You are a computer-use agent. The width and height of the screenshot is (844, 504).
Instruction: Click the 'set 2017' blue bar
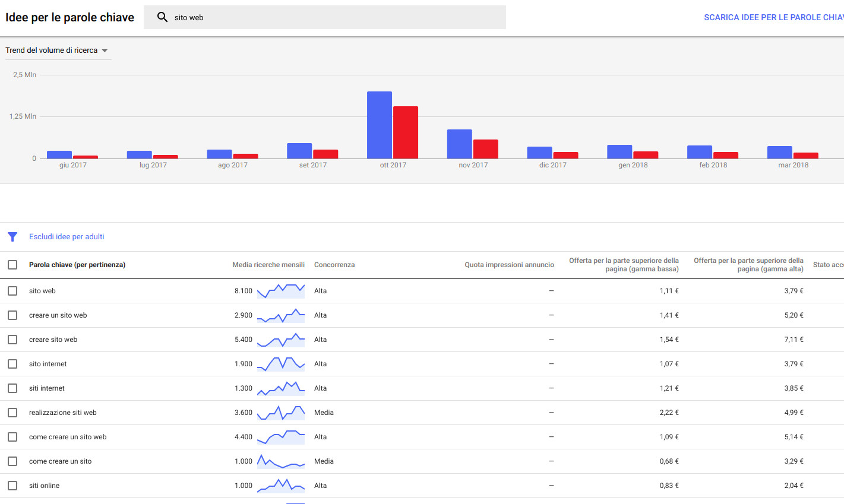coord(299,151)
